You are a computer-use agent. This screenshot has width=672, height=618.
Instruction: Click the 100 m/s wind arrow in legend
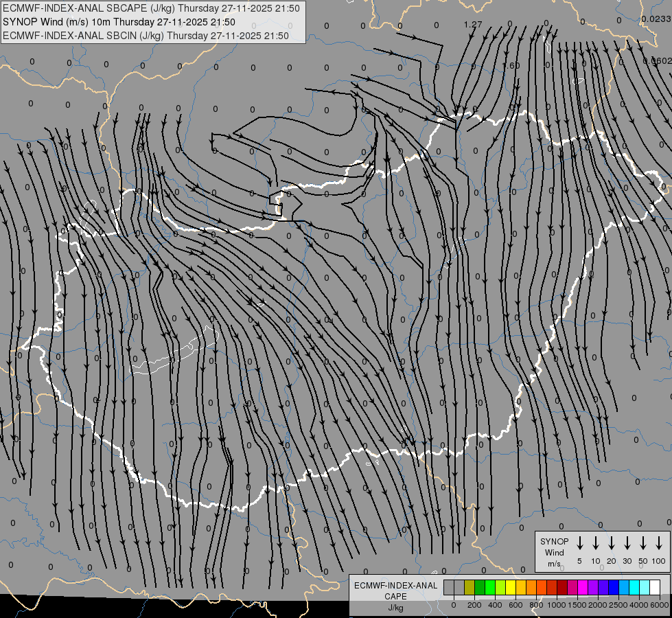659,542
